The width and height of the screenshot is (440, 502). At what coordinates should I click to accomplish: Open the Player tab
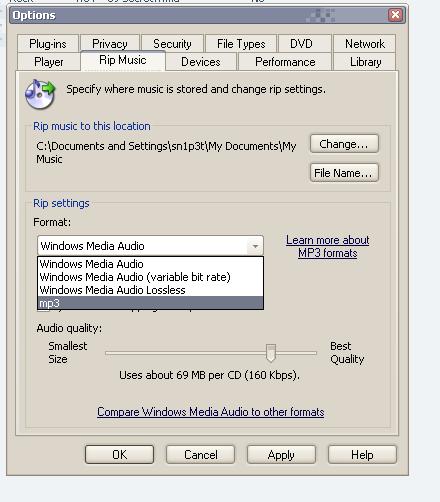coord(49,62)
